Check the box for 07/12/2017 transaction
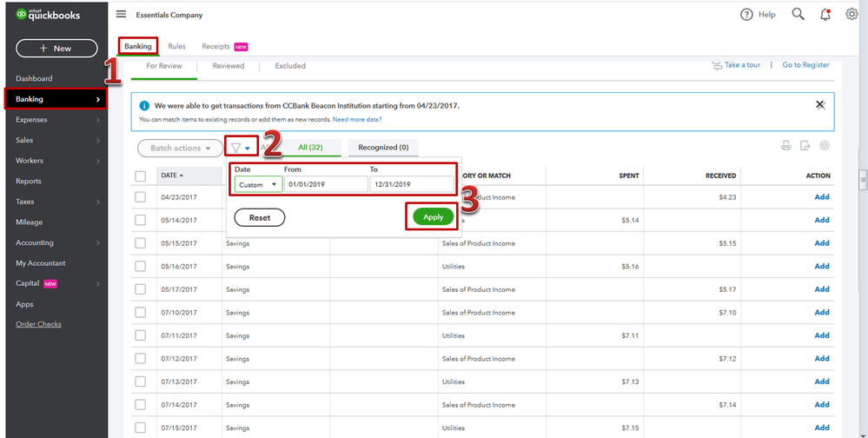Image resolution: width=868 pixels, height=438 pixels. (141, 359)
